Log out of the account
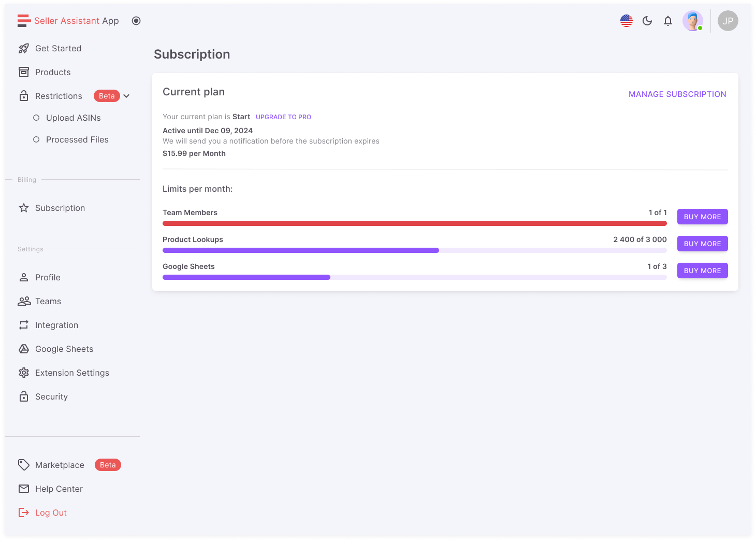Screen dimensions: 756x541 click(x=51, y=512)
